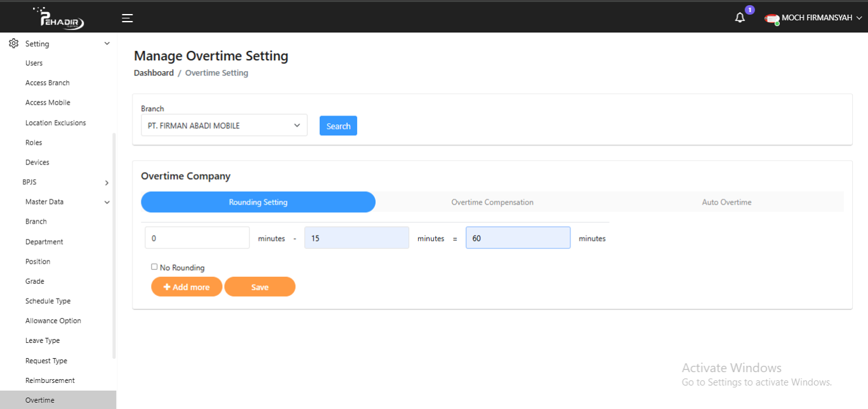Select the Rounding Setting tab
Screen dimensions: 868x409
pyautogui.click(x=258, y=202)
